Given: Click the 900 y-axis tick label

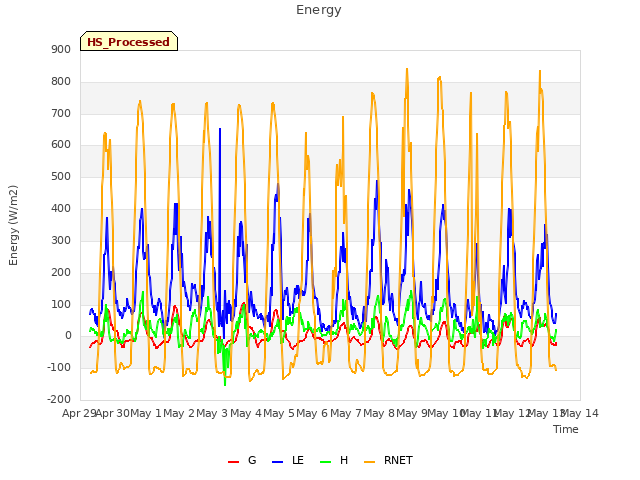Looking at the screenshot, I should point(61,49).
